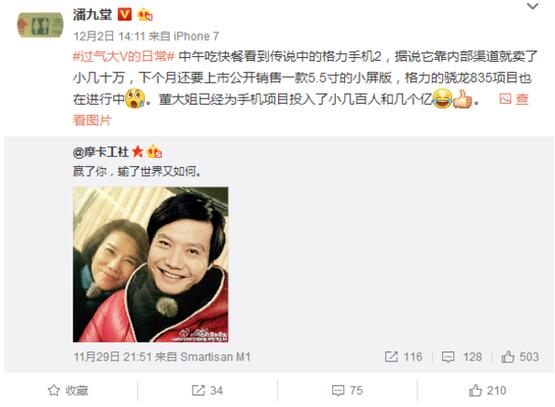555x407 pixels.
Task: Open the @摩卡工社 reposted author link
Action: point(101,152)
